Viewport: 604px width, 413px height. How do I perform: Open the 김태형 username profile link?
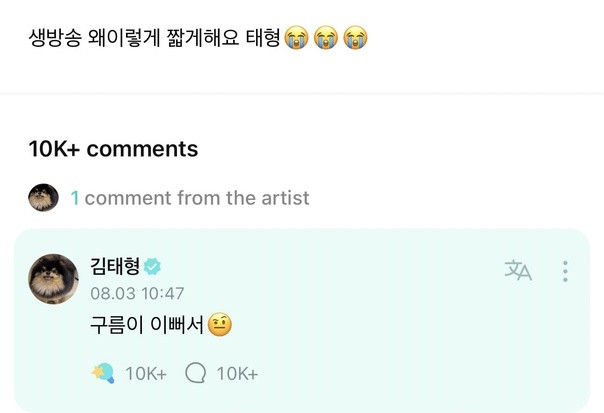(x=115, y=266)
